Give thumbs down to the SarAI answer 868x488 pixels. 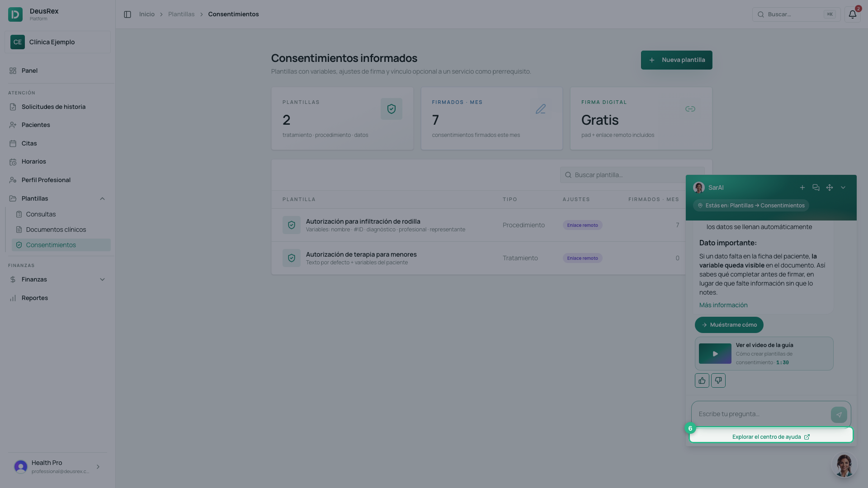tap(718, 380)
